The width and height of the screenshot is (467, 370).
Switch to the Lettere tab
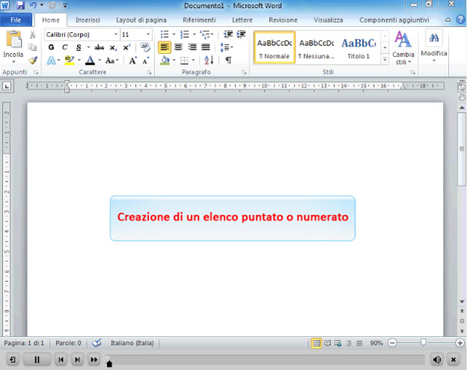coord(242,20)
